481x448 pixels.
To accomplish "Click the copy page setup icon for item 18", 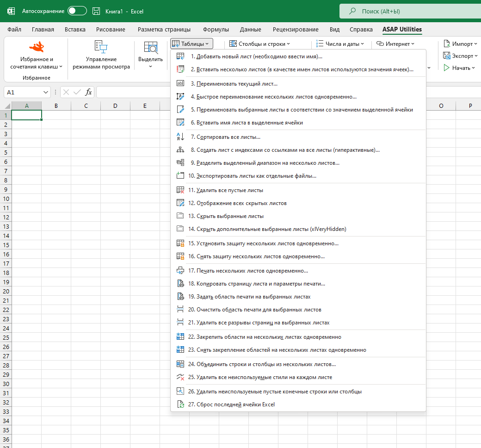I will [x=180, y=283].
